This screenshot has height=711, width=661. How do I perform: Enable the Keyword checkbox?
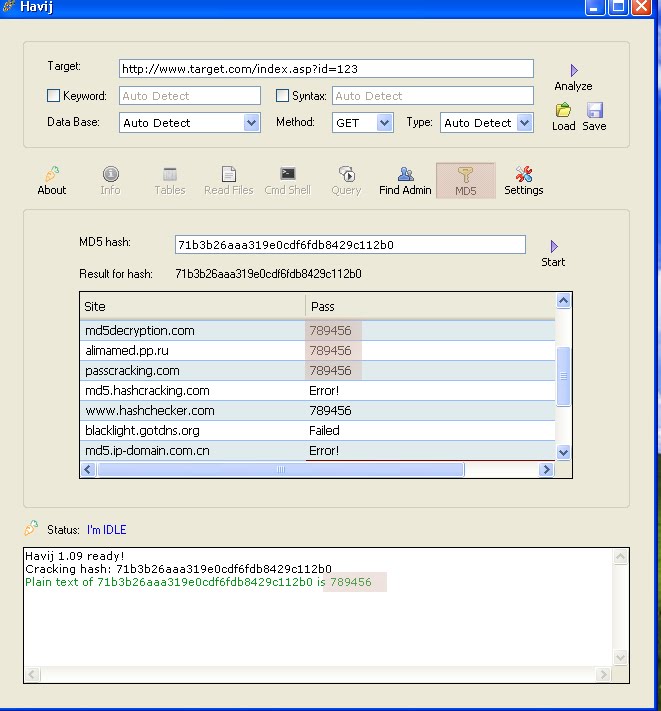(53, 95)
